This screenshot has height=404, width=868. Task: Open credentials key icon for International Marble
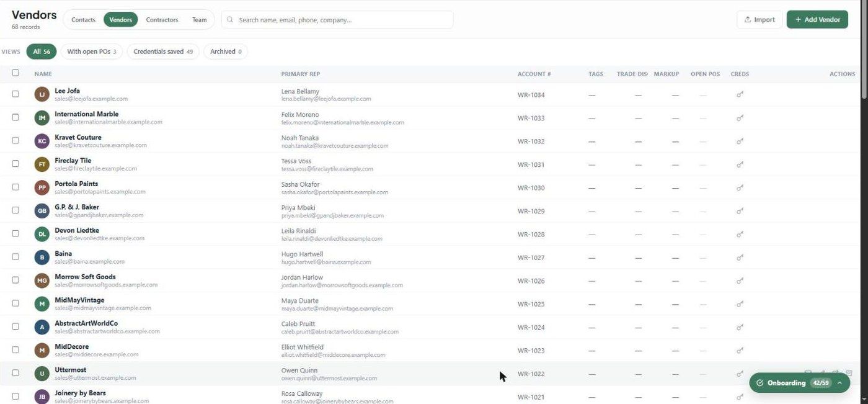click(x=740, y=118)
